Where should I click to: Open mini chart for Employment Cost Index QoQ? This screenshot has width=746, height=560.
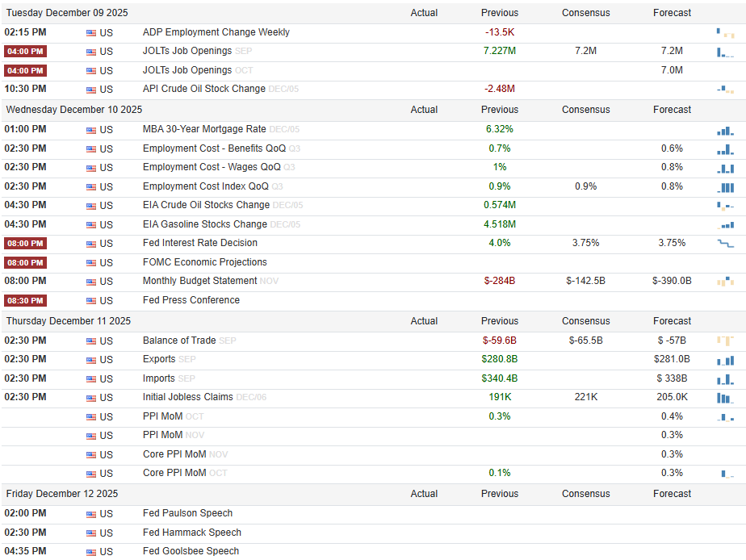(x=725, y=187)
